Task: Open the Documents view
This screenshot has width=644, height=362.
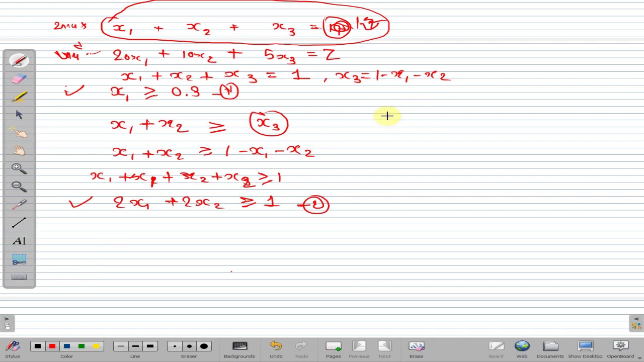Action: 550,349
